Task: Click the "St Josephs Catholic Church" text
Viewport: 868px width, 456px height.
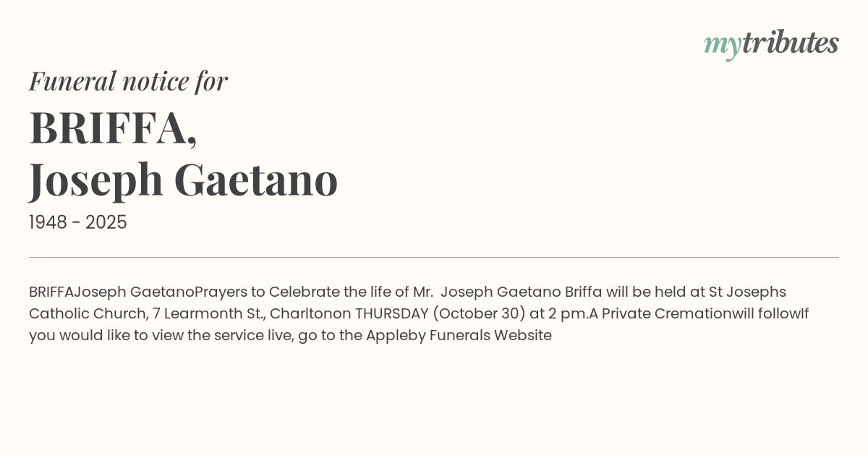Action: [x=746, y=292]
